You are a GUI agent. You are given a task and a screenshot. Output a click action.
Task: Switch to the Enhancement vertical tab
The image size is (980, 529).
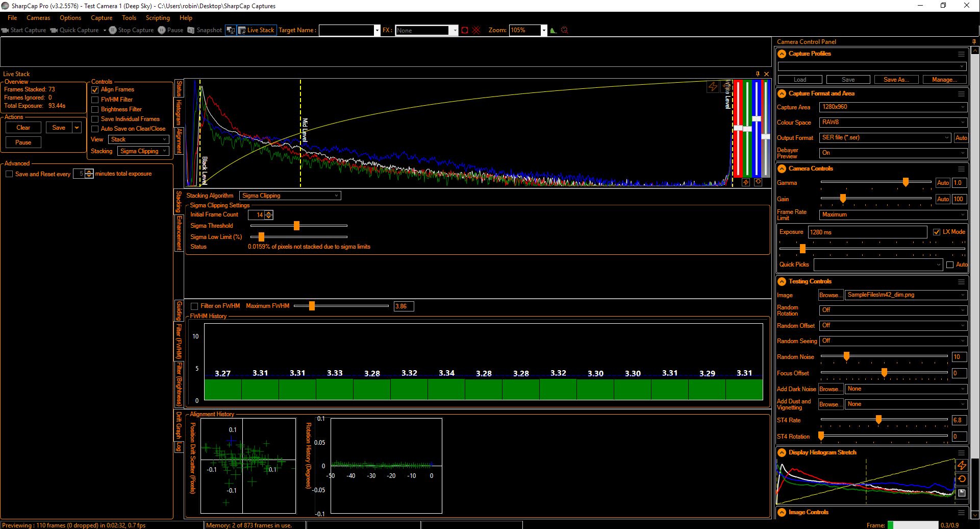click(179, 233)
